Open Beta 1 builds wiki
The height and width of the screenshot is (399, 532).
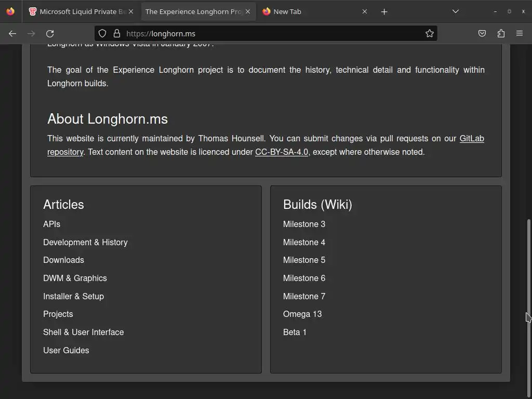pyautogui.click(x=295, y=332)
